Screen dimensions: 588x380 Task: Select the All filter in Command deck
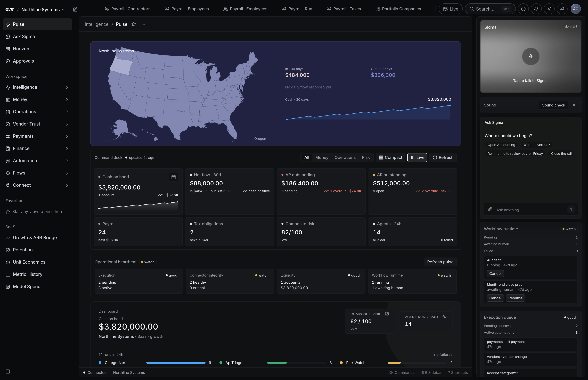(x=307, y=158)
